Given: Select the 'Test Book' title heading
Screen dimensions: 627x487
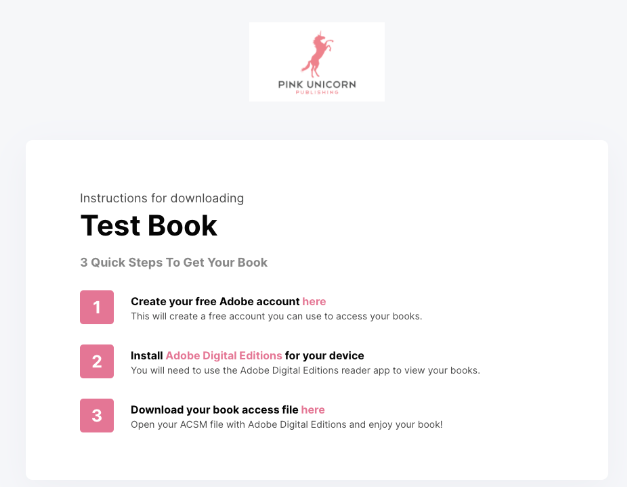Looking at the screenshot, I should point(149,226).
